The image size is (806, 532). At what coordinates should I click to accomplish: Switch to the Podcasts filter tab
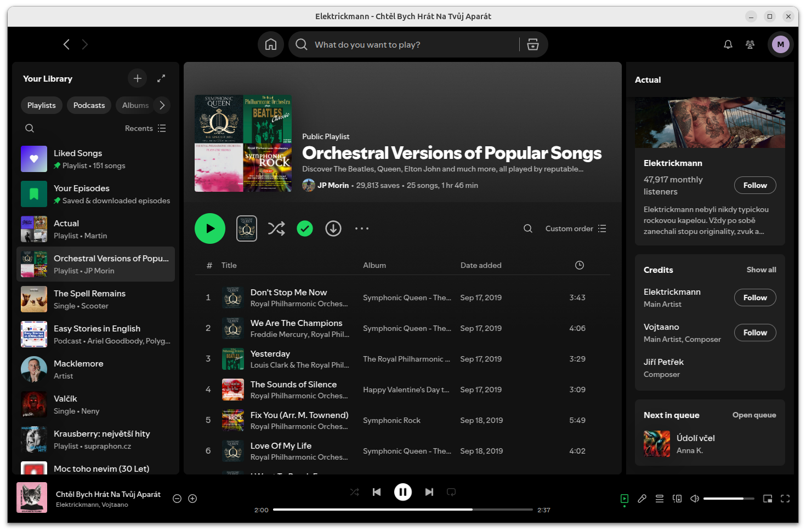[x=89, y=105]
